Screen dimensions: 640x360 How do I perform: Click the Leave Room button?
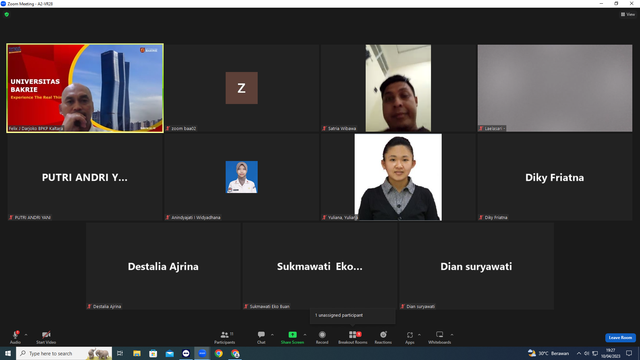tap(620, 338)
